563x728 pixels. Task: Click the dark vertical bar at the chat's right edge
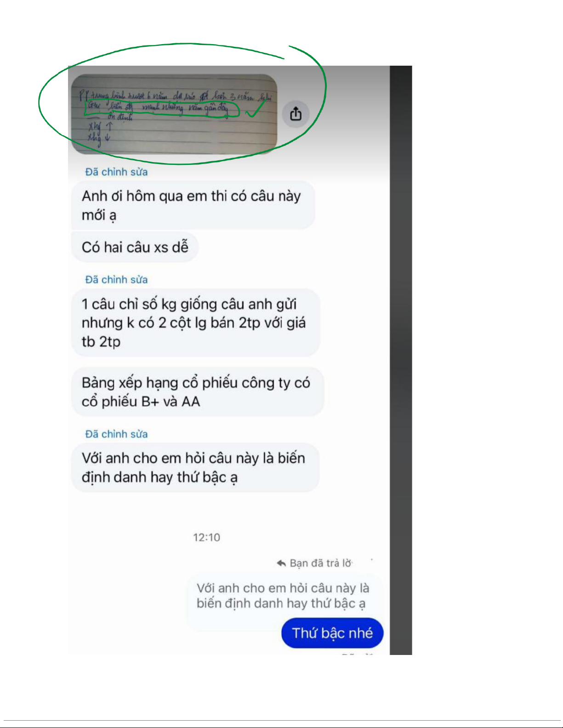pyautogui.click(x=401, y=360)
